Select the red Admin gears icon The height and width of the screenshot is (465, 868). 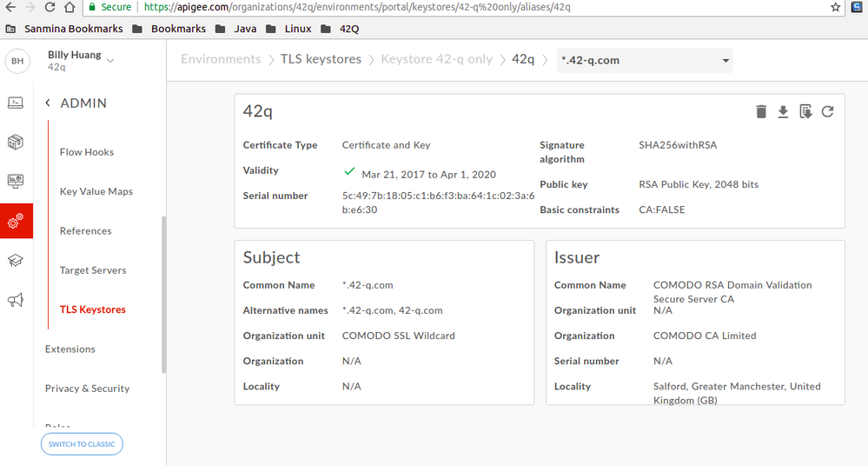point(16,221)
